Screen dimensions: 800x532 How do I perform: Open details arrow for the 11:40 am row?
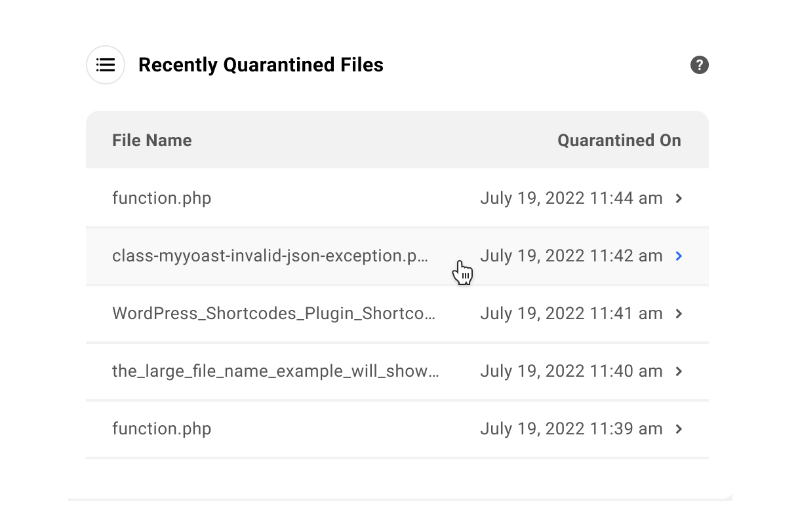679,371
